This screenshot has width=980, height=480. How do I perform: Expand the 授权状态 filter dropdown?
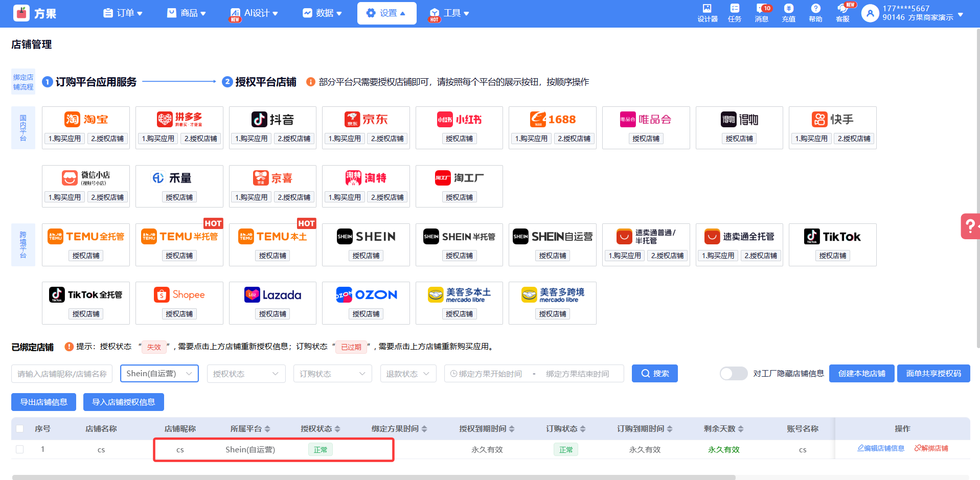(245, 374)
